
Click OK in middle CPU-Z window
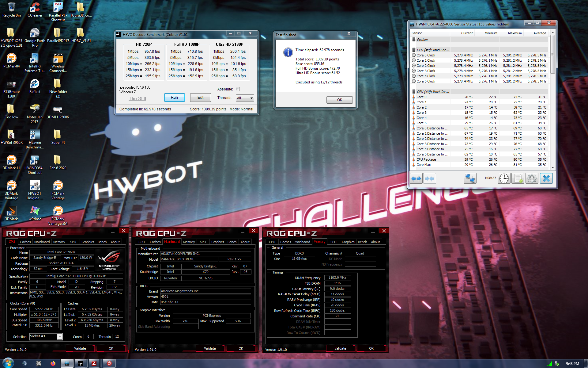point(241,348)
